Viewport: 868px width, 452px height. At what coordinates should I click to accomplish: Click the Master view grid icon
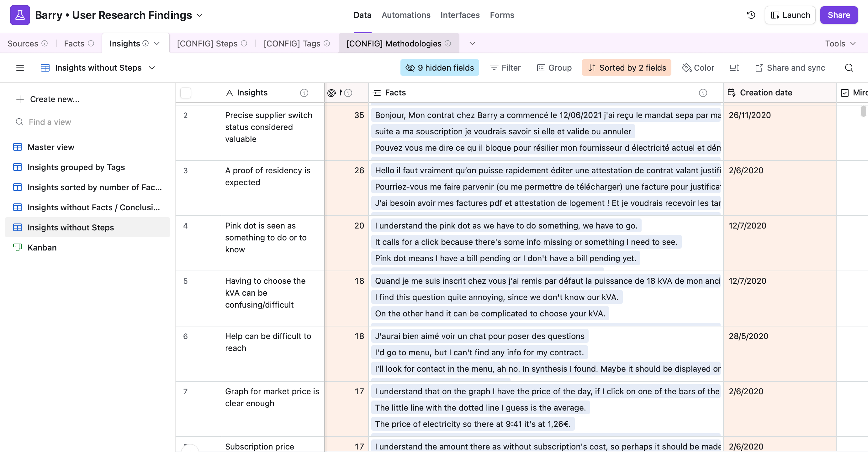18,147
